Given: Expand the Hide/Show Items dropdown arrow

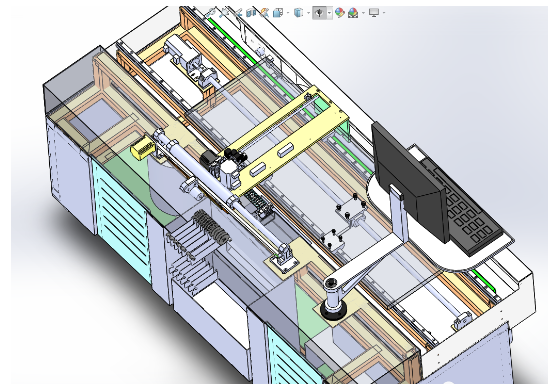Looking at the screenshot, I should 329,13.
